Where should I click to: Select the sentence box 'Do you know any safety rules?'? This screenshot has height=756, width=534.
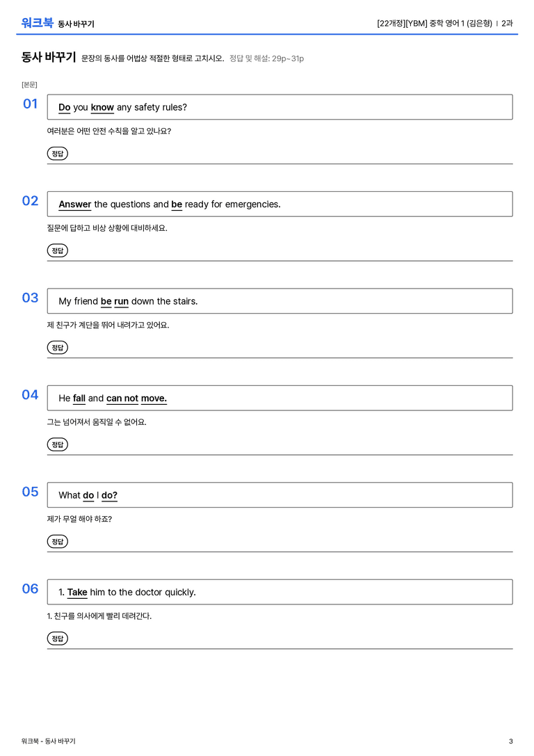pyautogui.click(x=280, y=107)
